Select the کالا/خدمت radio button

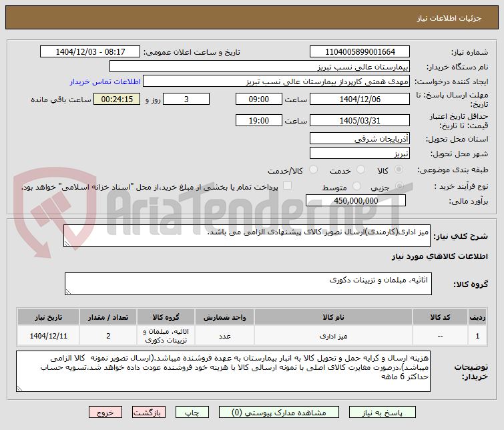pyautogui.click(x=313, y=170)
